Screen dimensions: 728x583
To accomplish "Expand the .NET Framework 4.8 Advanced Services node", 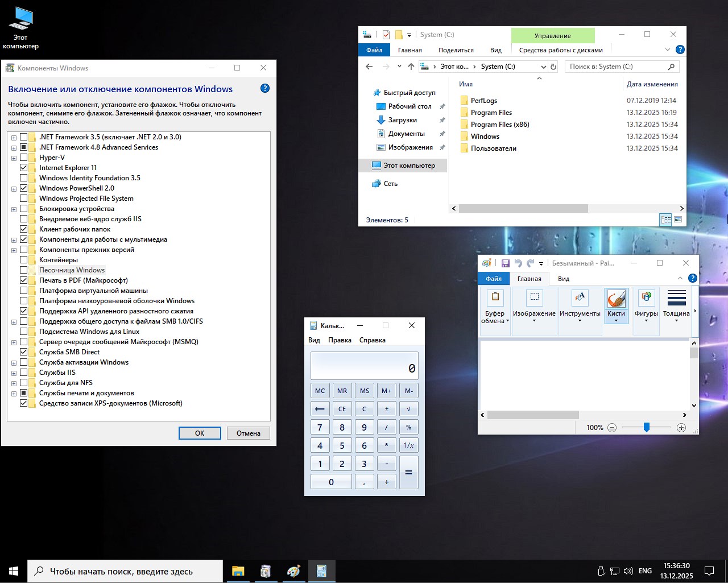I will (x=14, y=147).
